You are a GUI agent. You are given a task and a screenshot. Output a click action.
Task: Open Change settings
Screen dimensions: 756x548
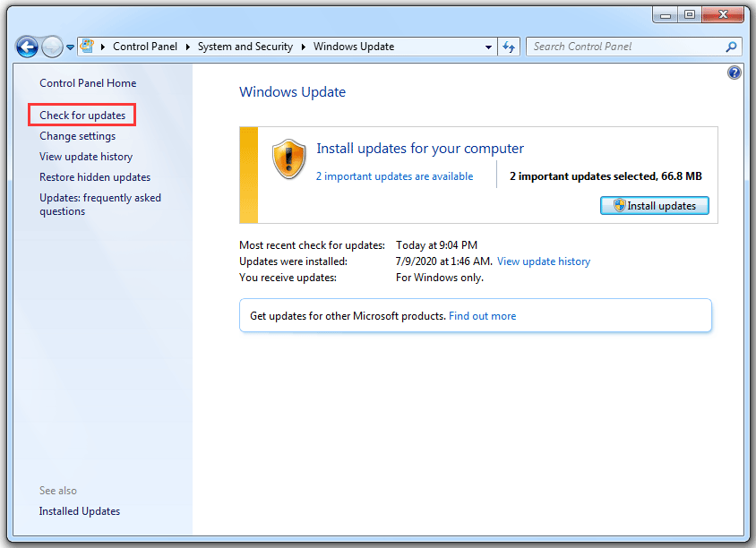(78, 136)
